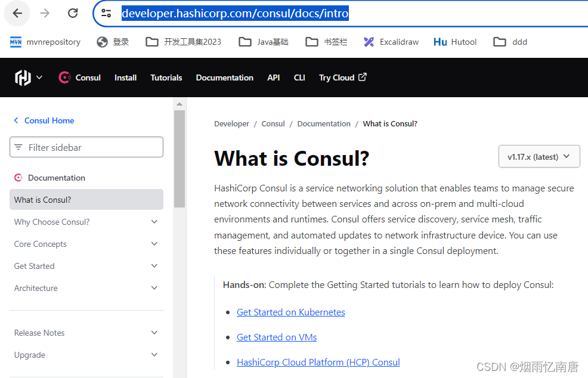Open the Excalidraw bookmark

pos(391,42)
